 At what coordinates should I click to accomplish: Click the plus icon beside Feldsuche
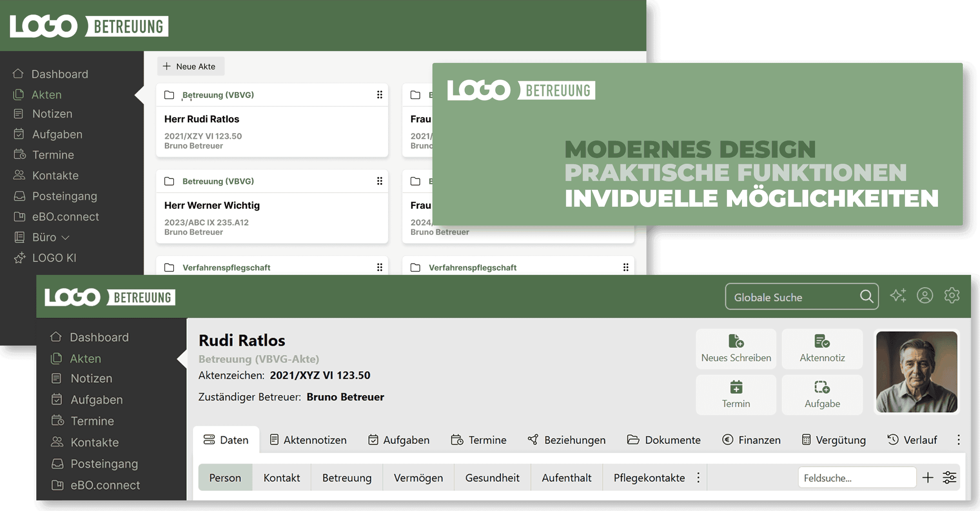[928, 478]
